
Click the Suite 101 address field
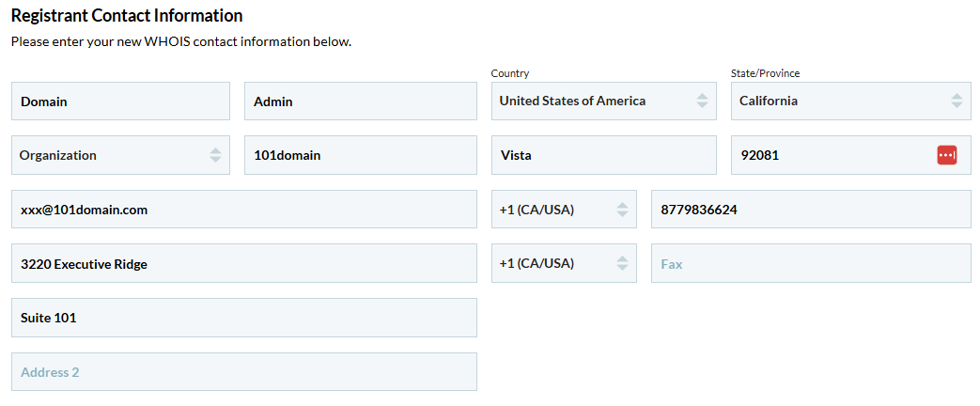[243, 318]
